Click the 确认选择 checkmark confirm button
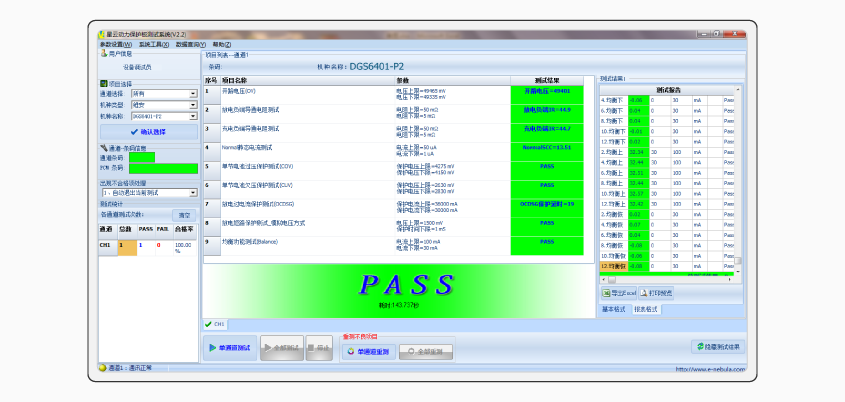 point(148,131)
